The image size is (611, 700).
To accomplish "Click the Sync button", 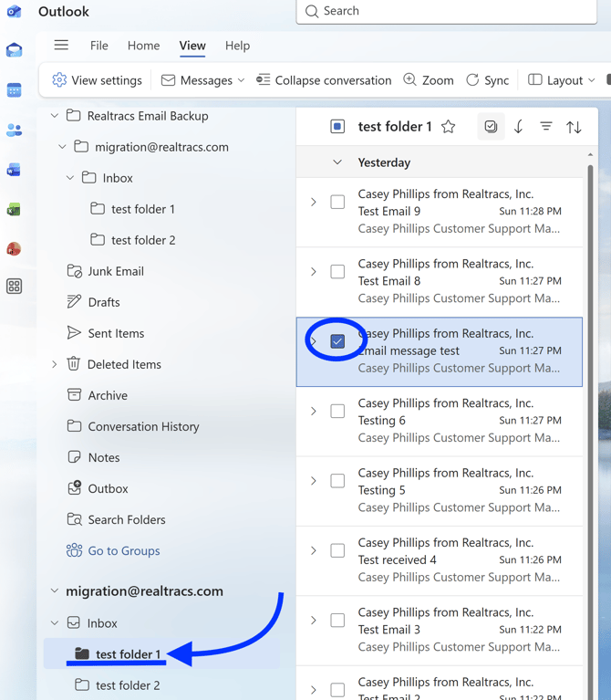I will pyautogui.click(x=488, y=80).
